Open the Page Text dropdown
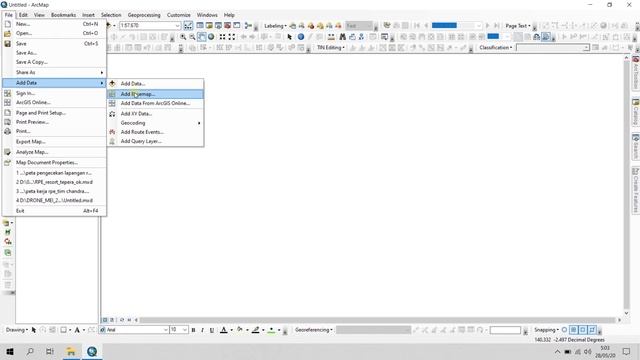This screenshot has height=360, width=640. (x=518, y=26)
